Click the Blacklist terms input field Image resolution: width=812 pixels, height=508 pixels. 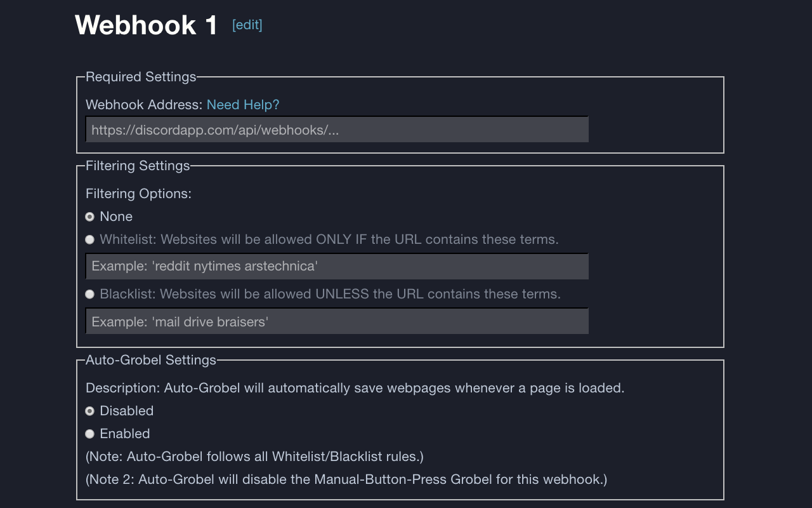(337, 321)
